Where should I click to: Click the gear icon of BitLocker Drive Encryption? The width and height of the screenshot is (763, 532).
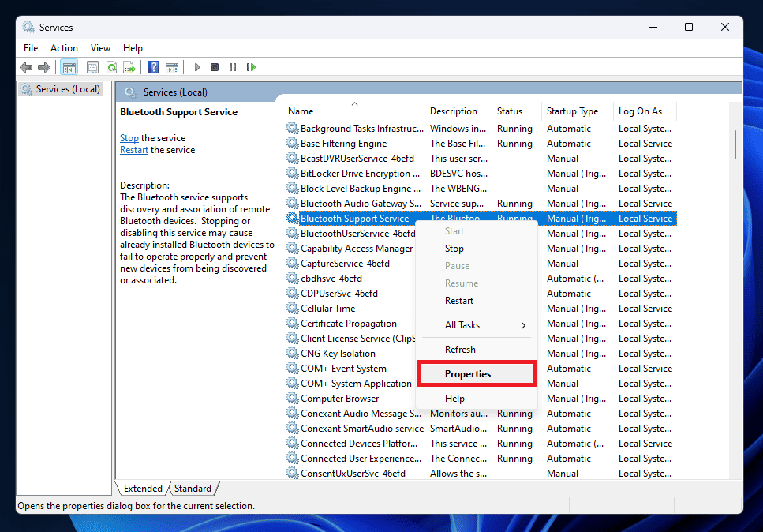click(x=292, y=174)
